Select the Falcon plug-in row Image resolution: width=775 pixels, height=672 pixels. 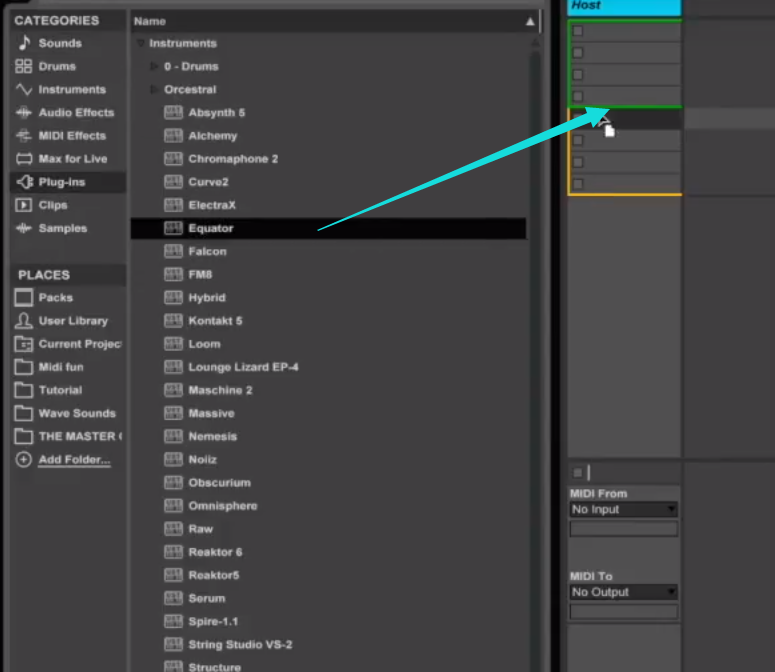pyautogui.click(x=328, y=252)
